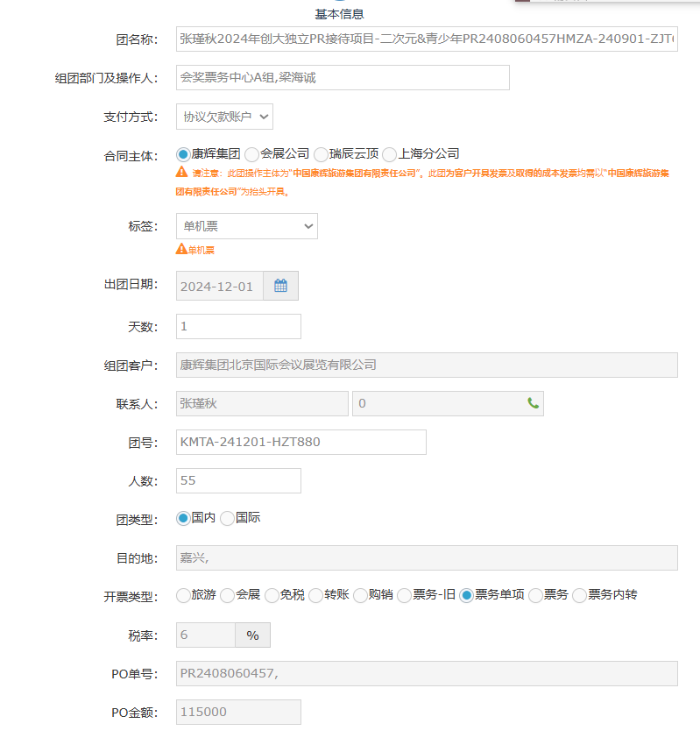Screen dimensions: 700x745
Task: Select 购销 invoice type radio
Action: pyautogui.click(x=361, y=596)
